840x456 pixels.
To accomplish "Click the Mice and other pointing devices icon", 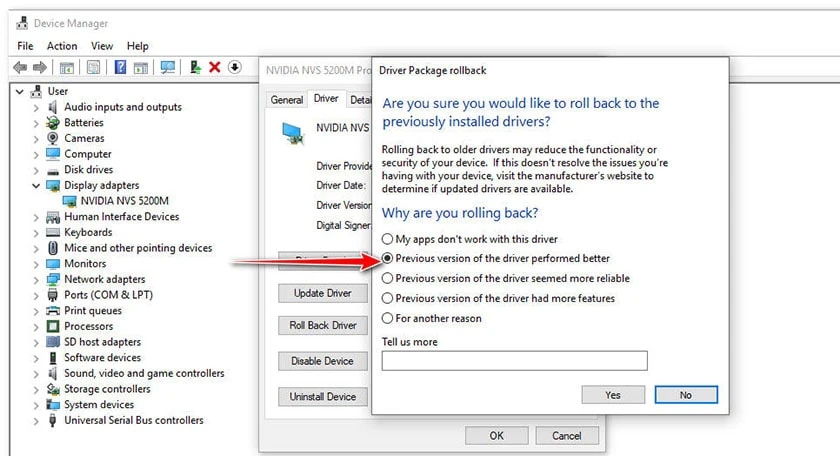I will point(52,248).
